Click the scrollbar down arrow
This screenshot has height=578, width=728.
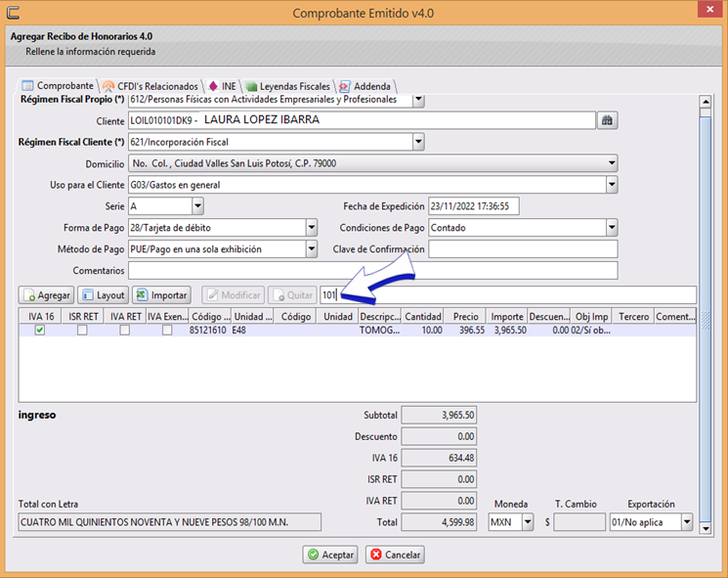point(706,528)
